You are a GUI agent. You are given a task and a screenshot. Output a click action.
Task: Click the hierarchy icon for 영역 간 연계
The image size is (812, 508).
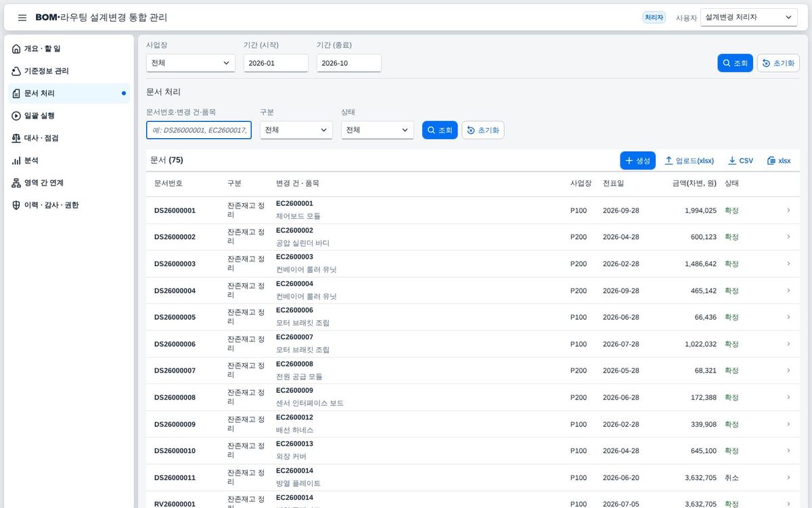[16, 183]
